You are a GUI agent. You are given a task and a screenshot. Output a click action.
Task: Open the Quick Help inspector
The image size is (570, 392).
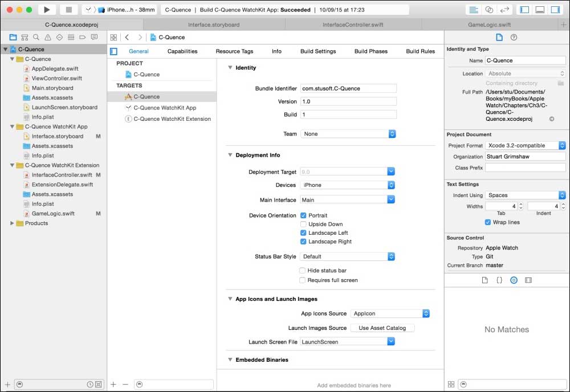(x=514, y=37)
